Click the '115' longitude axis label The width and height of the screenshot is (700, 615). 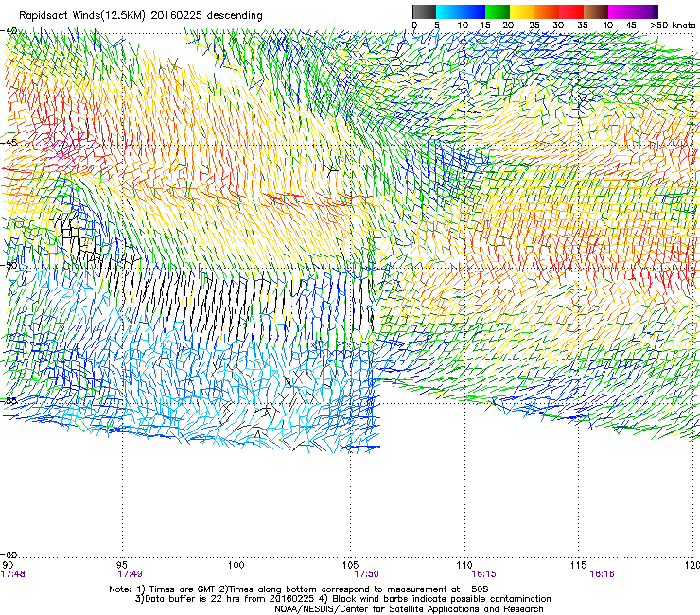tap(579, 565)
